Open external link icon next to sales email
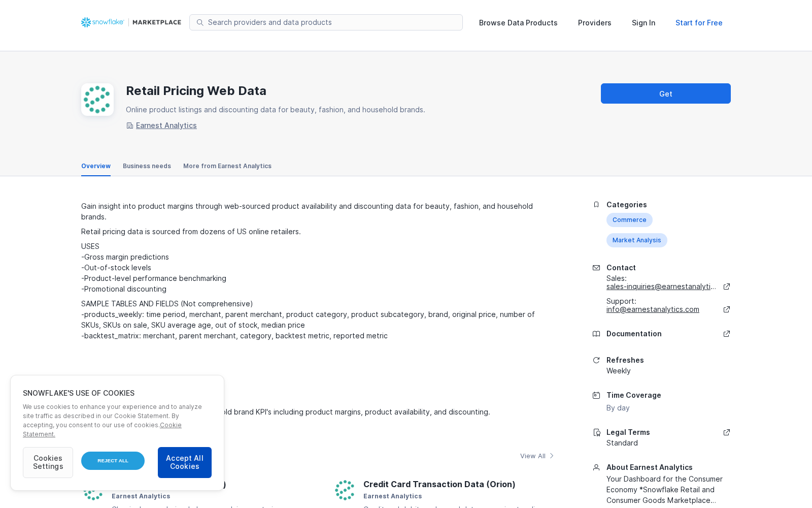Screen dimensions: 812x508 point(727,287)
